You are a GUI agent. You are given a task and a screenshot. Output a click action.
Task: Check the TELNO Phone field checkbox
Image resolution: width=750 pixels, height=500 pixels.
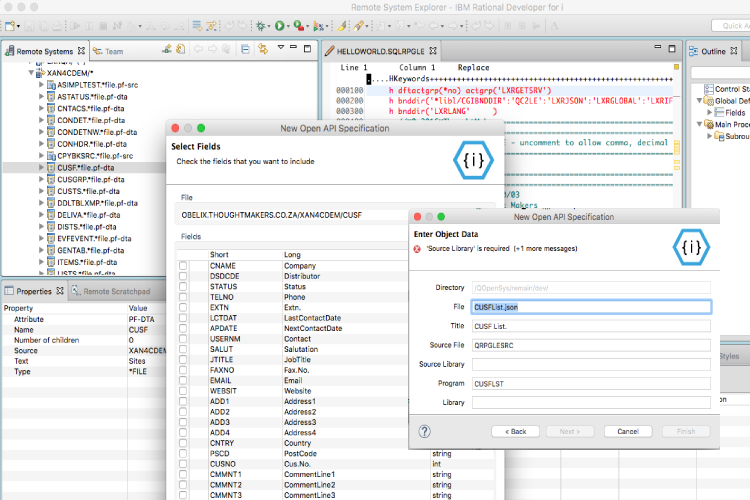[x=183, y=297]
